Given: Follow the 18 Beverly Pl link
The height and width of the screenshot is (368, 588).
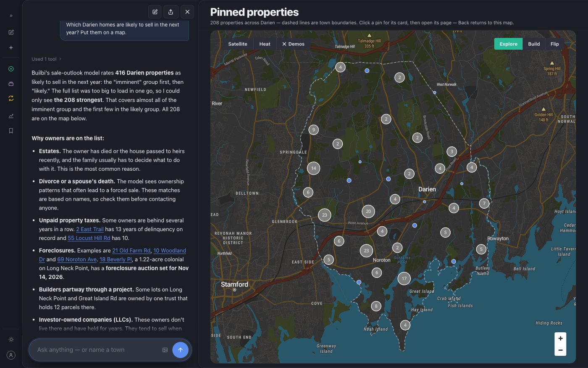Looking at the screenshot, I should coord(115,259).
